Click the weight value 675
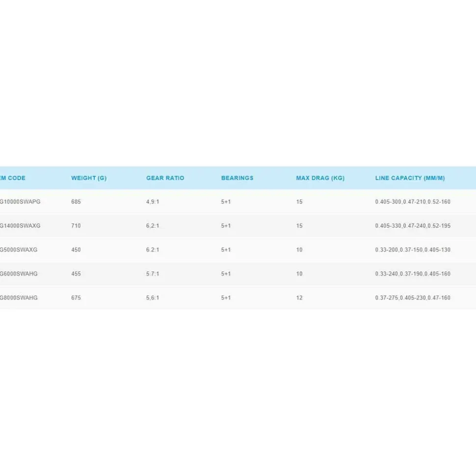The height and width of the screenshot is (476, 476). click(76, 298)
